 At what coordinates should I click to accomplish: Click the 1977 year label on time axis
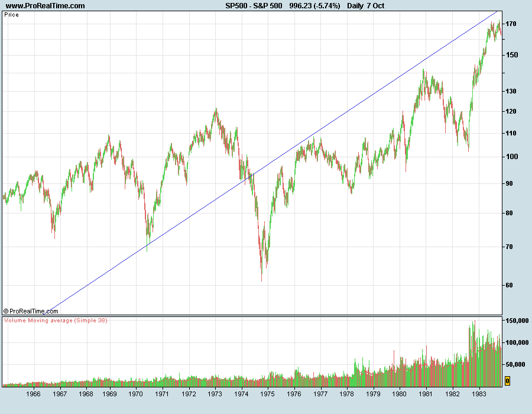(x=320, y=394)
